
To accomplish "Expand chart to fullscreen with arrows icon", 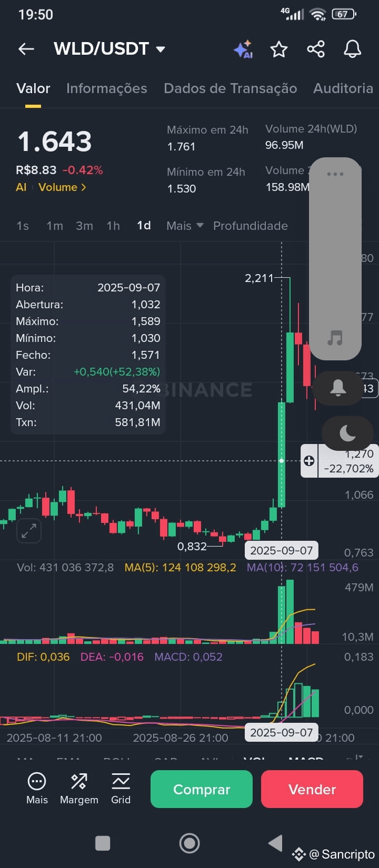I will point(29,531).
